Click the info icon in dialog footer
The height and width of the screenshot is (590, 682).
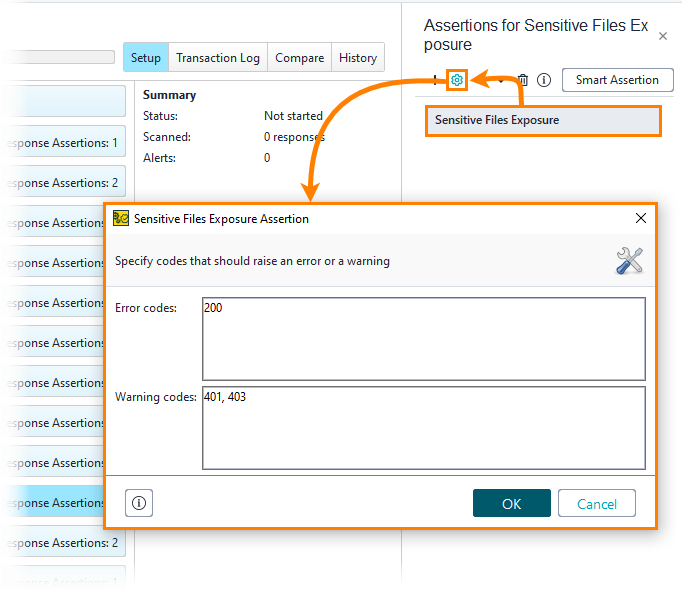(139, 503)
